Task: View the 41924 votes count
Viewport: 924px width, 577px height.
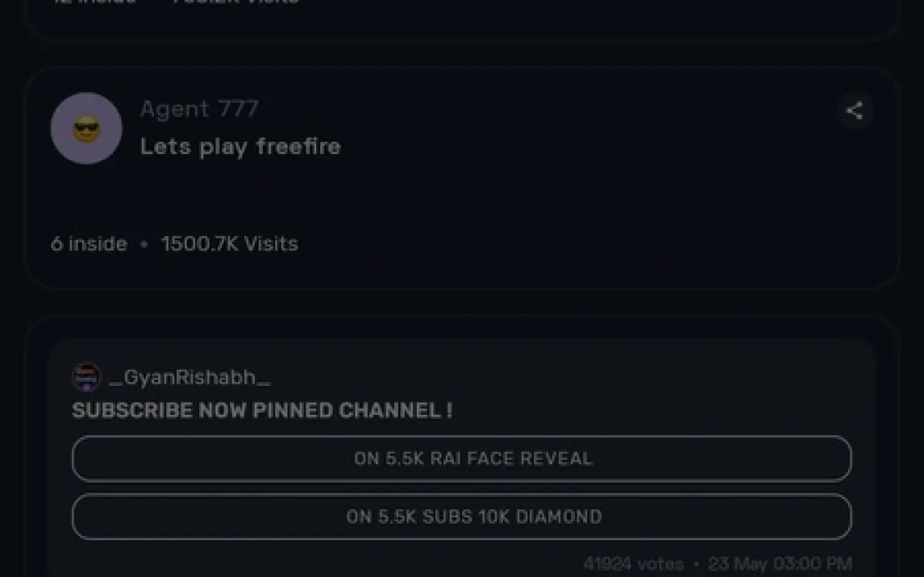Action: point(633,564)
